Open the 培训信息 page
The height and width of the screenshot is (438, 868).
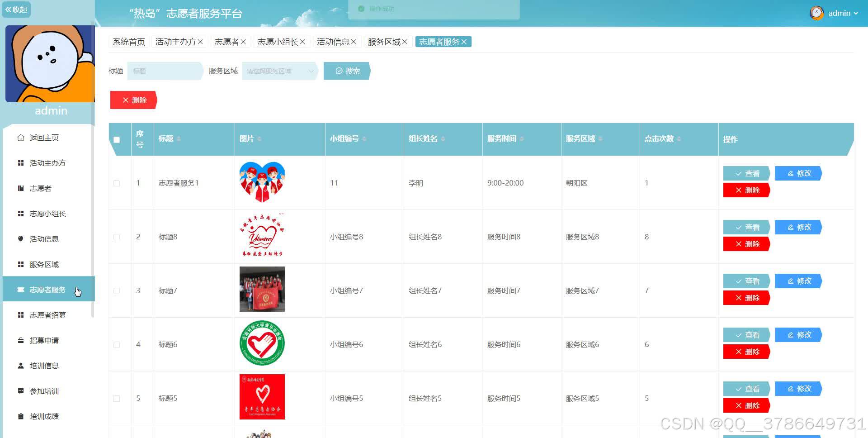pos(44,366)
